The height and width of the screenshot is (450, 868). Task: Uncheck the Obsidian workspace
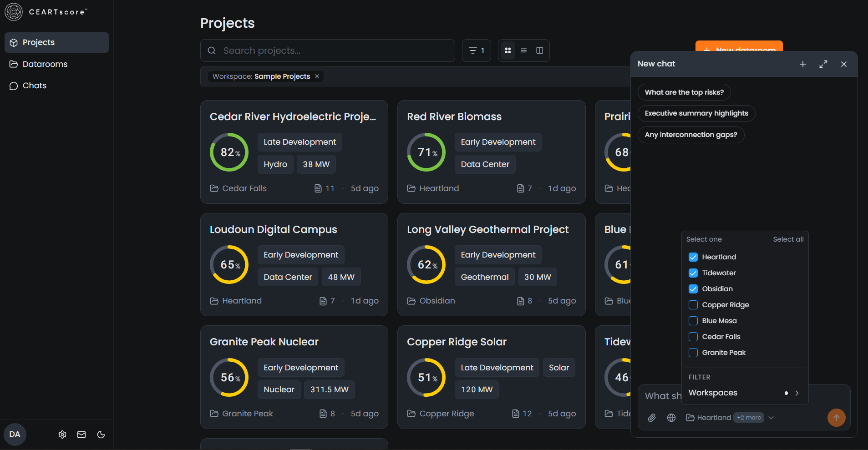[x=693, y=289]
